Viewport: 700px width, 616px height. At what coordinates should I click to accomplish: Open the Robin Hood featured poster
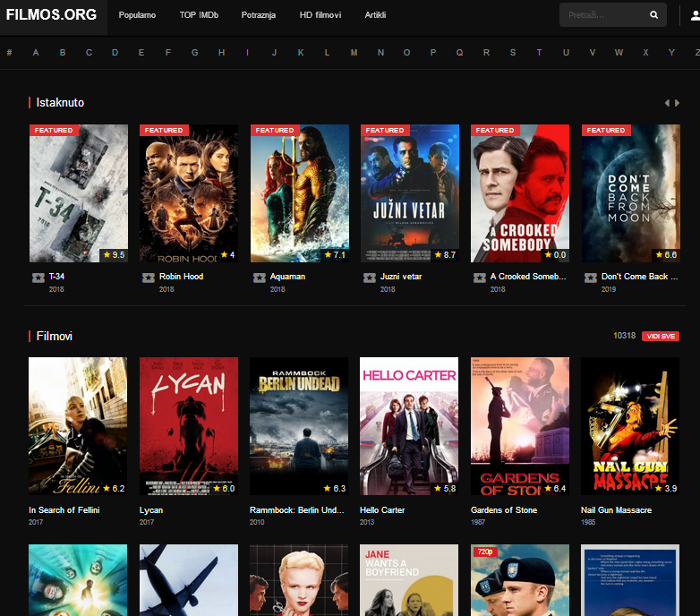pyautogui.click(x=189, y=193)
